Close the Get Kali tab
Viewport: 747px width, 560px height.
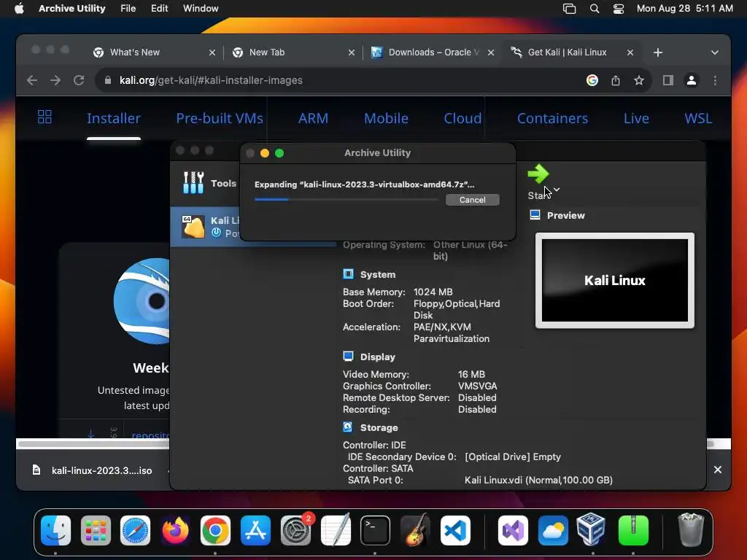[630, 52]
